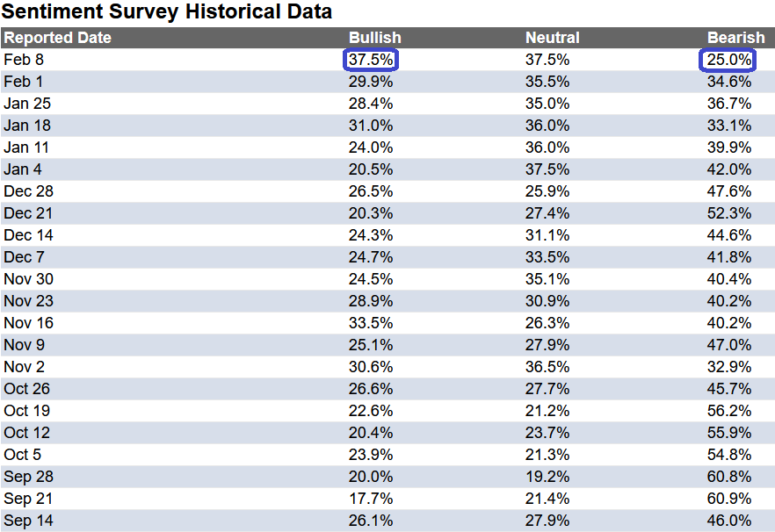The width and height of the screenshot is (775, 532).
Task: Select the Nov 2 Neutral value 36.5%
Action: (547, 367)
